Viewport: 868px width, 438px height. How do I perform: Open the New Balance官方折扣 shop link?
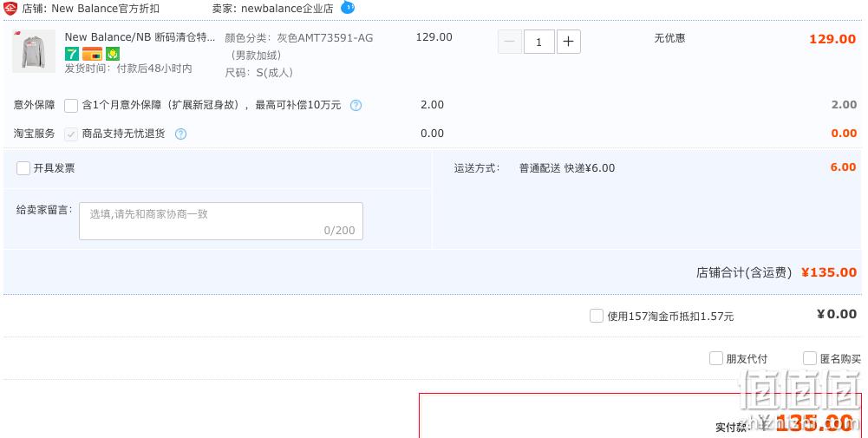105,9
